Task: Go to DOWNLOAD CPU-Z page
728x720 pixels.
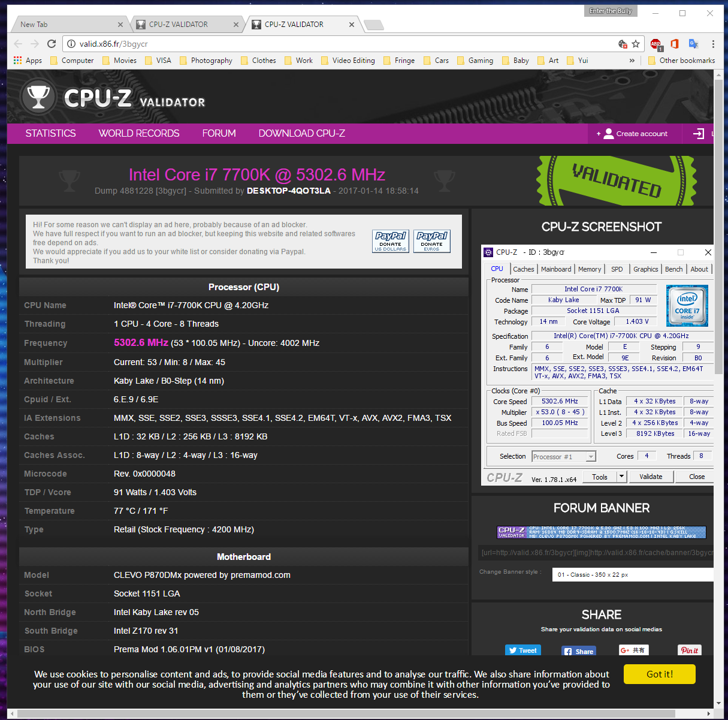Action: 302,133
